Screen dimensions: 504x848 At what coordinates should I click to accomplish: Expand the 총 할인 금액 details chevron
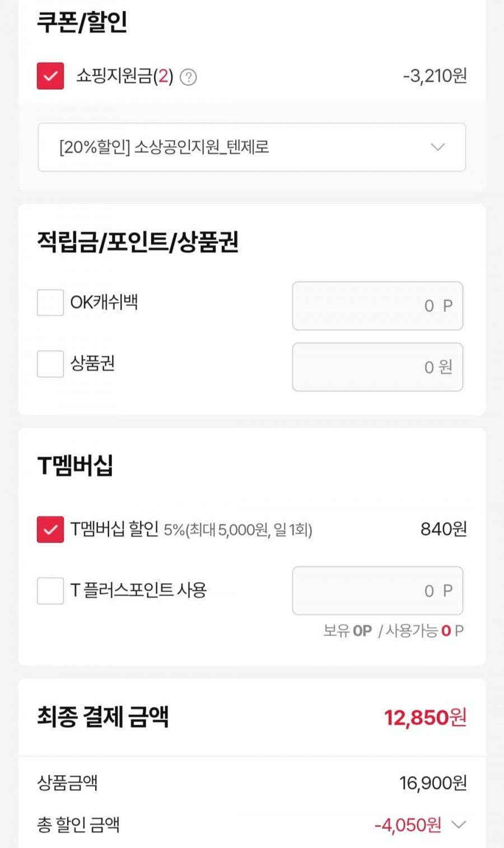tap(459, 824)
